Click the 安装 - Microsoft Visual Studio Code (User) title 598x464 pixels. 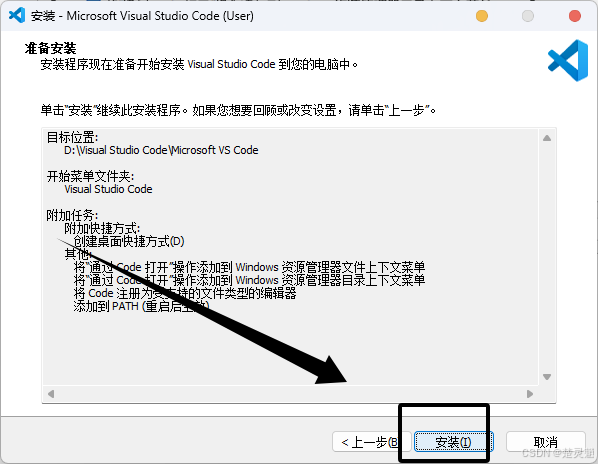[142, 16]
